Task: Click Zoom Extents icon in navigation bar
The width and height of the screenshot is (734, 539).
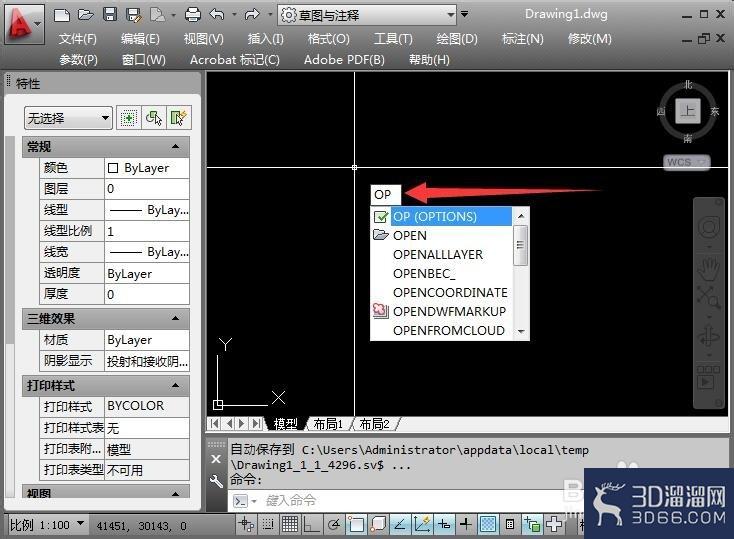Action: click(x=709, y=297)
